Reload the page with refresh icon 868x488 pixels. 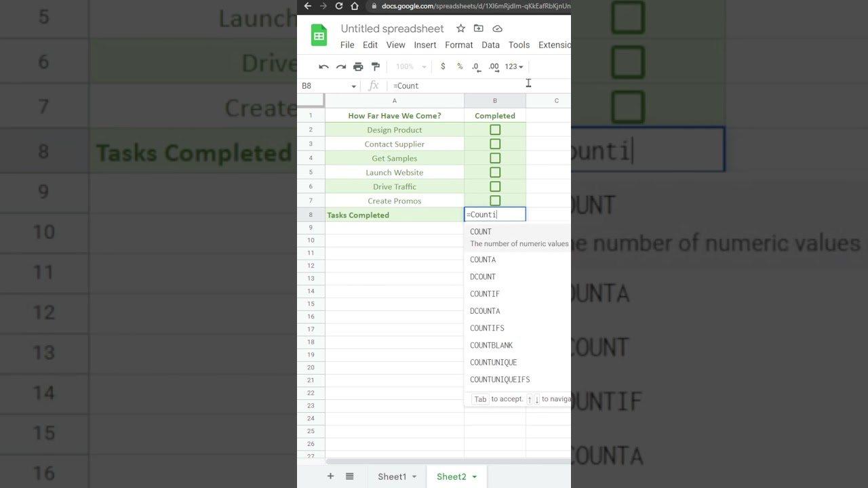(339, 6)
